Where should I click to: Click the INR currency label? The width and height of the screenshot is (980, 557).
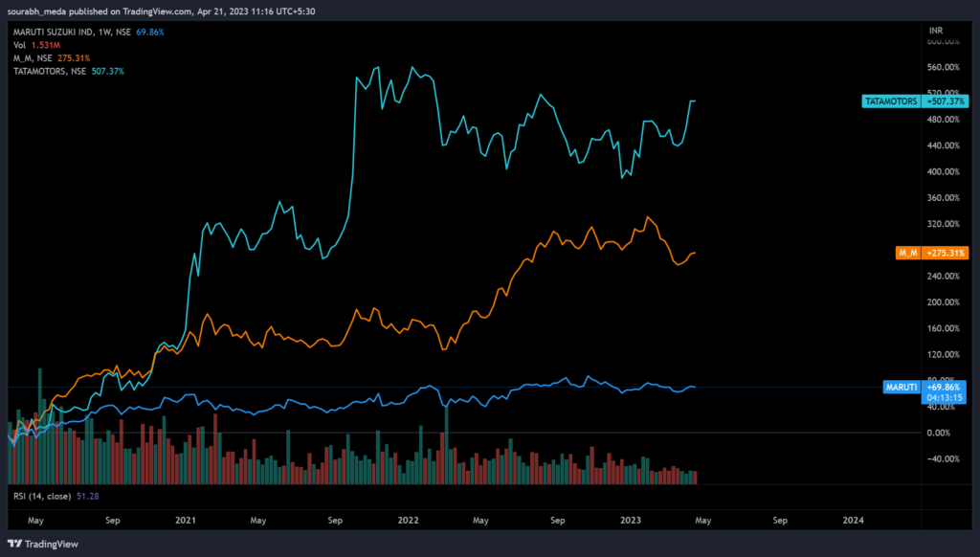click(x=936, y=31)
